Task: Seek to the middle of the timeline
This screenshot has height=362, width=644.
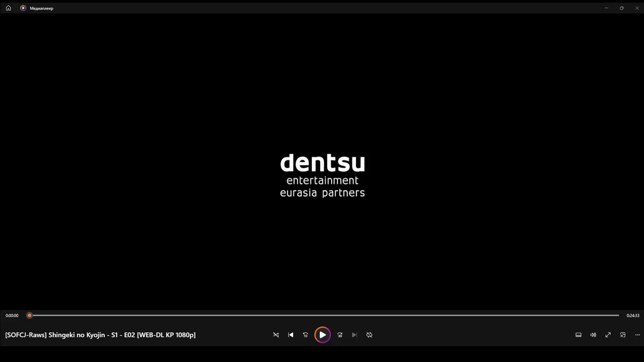Action: (x=324, y=315)
